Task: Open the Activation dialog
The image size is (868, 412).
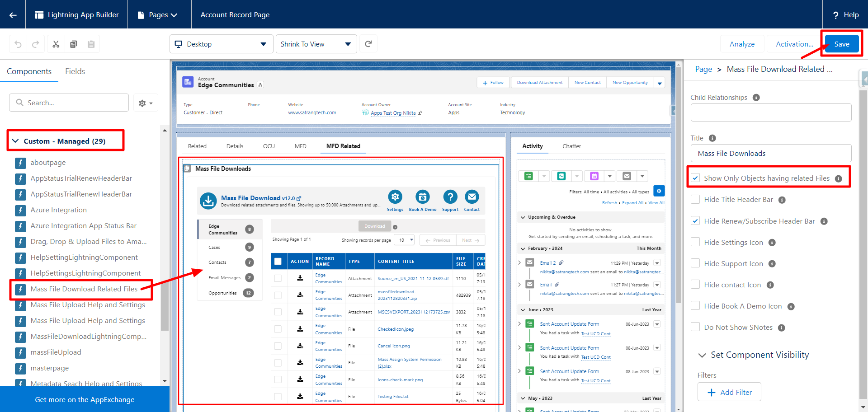Action: [794, 44]
